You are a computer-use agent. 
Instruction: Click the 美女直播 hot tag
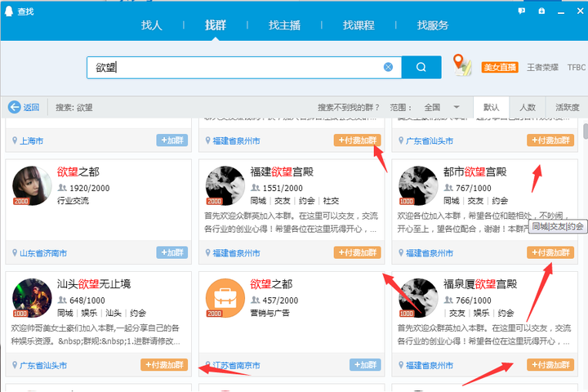coord(500,67)
